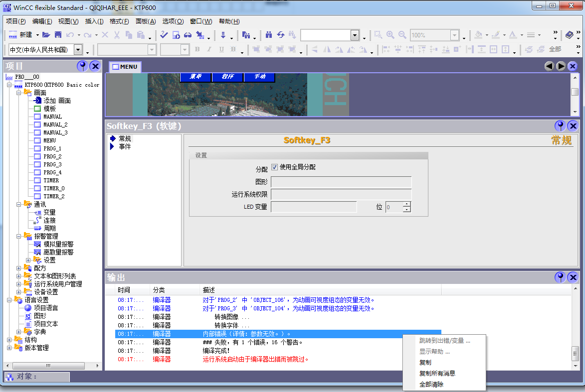Viewport: 585px width, 392px height.
Task: Increase the 位 bit stepper value
Action: pos(406,204)
